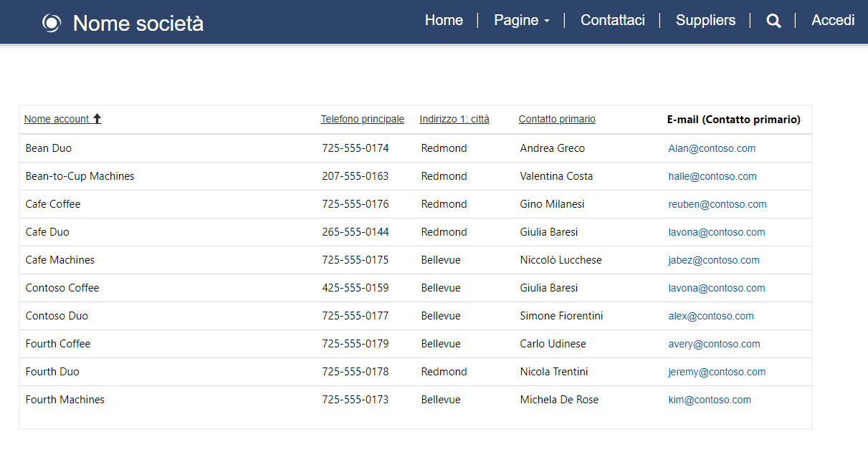Click contact Andrea Greco
The image size is (868, 462).
tap(553, 148)
